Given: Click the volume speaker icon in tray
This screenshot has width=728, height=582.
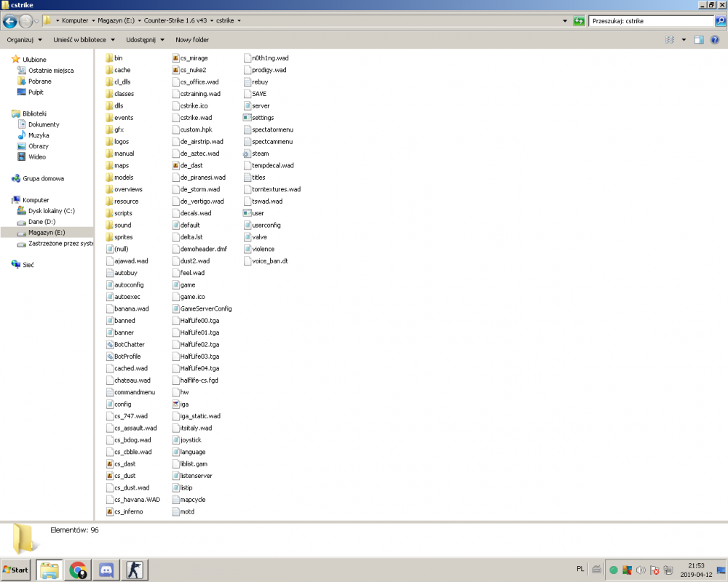Looking at the screenshot, I should tap(641, 570).
